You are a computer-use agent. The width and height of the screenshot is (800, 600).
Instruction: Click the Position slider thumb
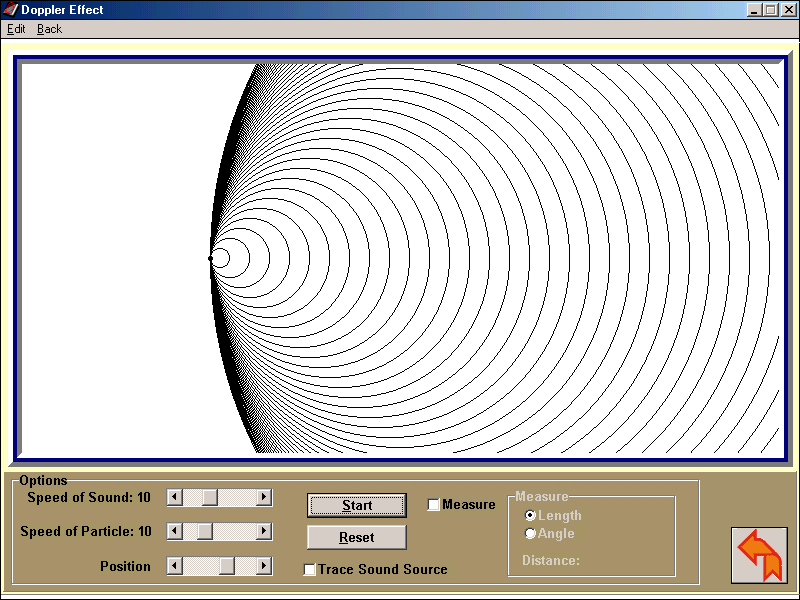(x=227, y=566)
